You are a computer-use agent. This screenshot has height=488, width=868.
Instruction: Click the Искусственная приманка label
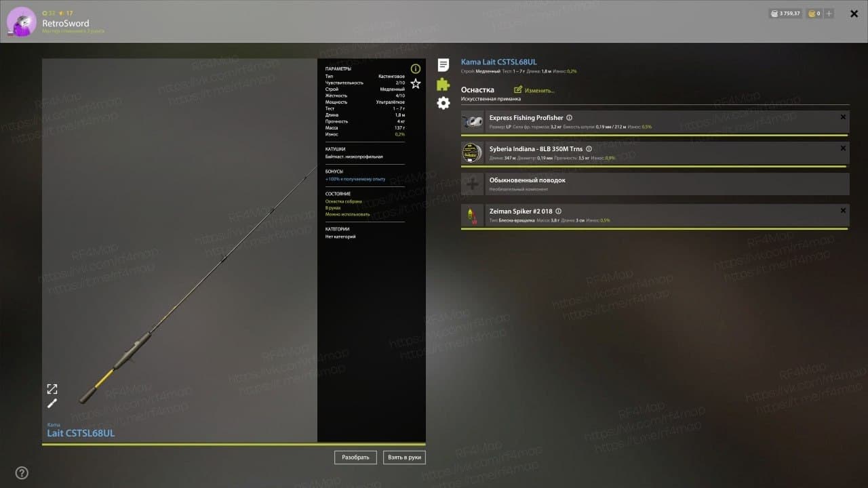pyautogui.click(x=490, y=99)
